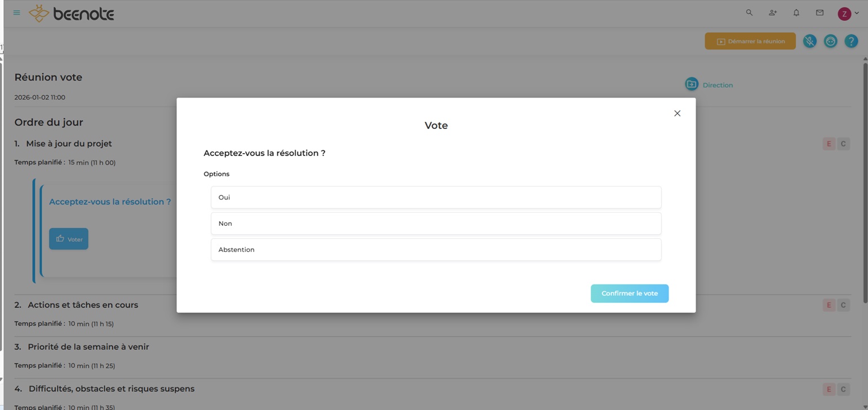Click the Voter thumbs-up button

(69, 239)
